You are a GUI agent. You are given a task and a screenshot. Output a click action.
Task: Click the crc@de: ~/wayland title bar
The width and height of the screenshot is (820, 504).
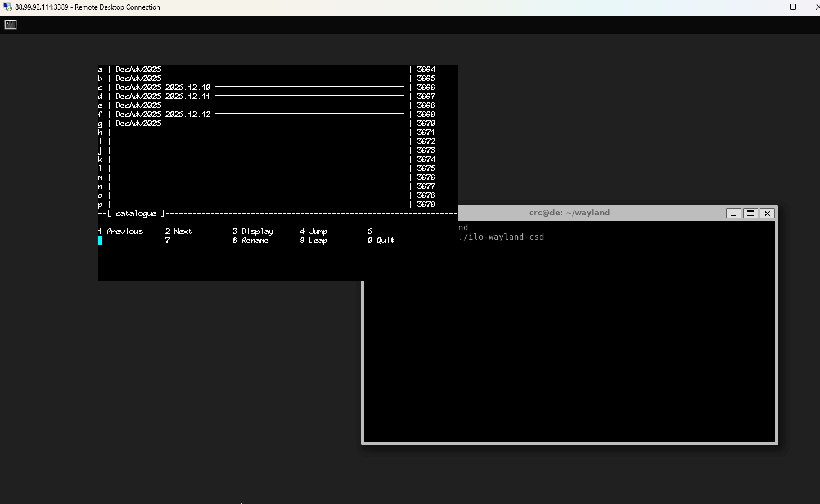coord(569,213)
